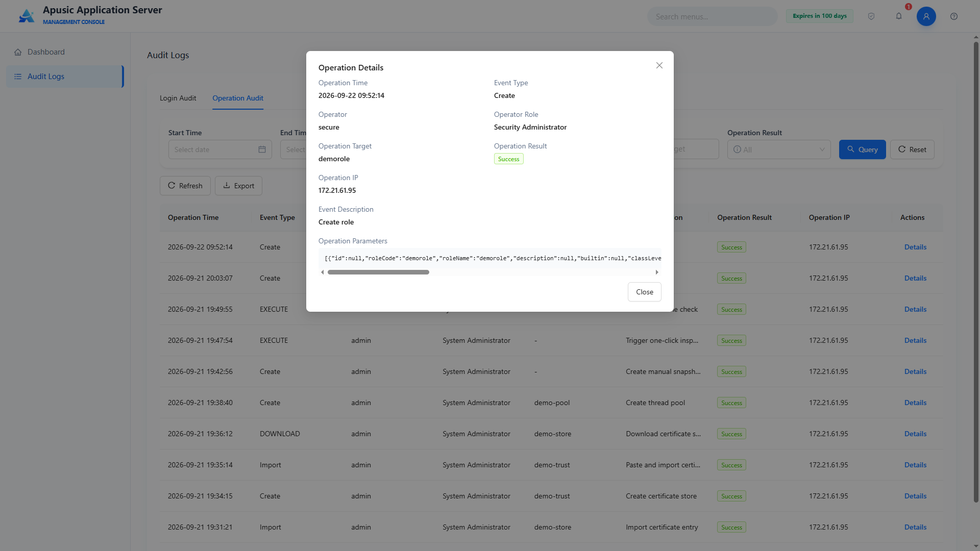The image size is (980, 551).
Task: Switch to the Login Audit tab
Action: (x=178, y=98)
